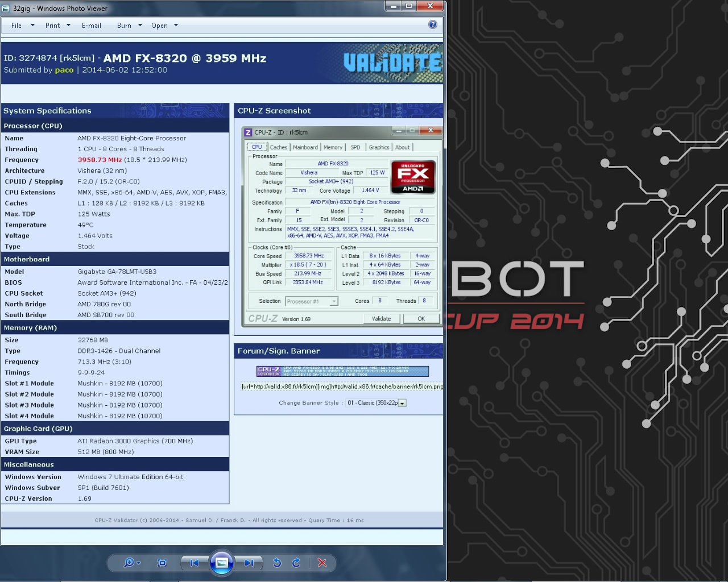Click the '32768 MB' memory size value
The height and width of the screenshot is (582, 728).
tap(93, 340)
